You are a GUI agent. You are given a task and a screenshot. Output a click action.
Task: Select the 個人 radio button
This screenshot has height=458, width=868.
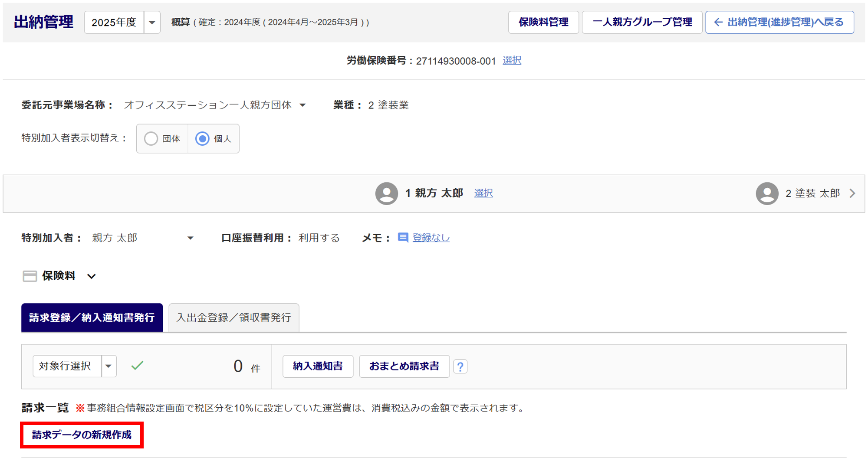click(x=202, y=139)
